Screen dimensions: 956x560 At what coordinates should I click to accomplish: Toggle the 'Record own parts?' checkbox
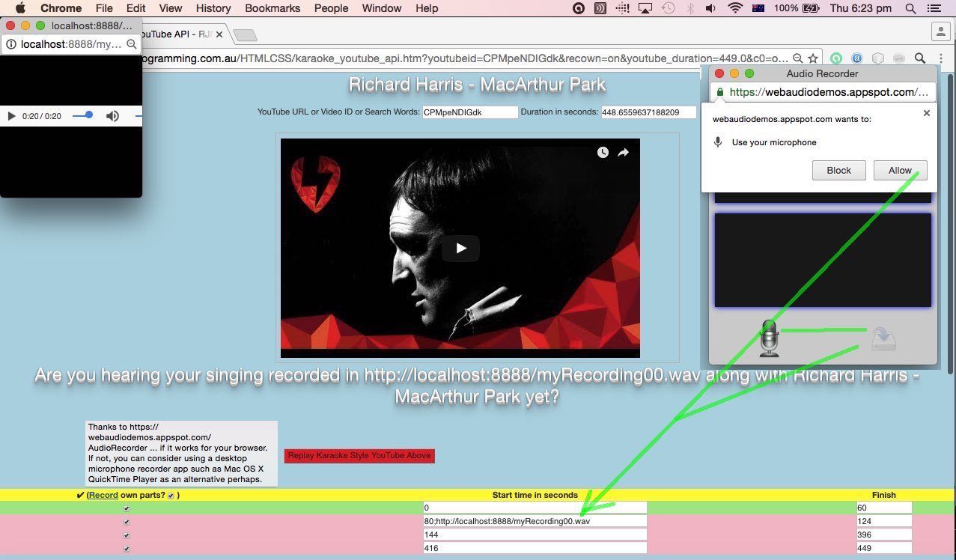pos(171,496)
